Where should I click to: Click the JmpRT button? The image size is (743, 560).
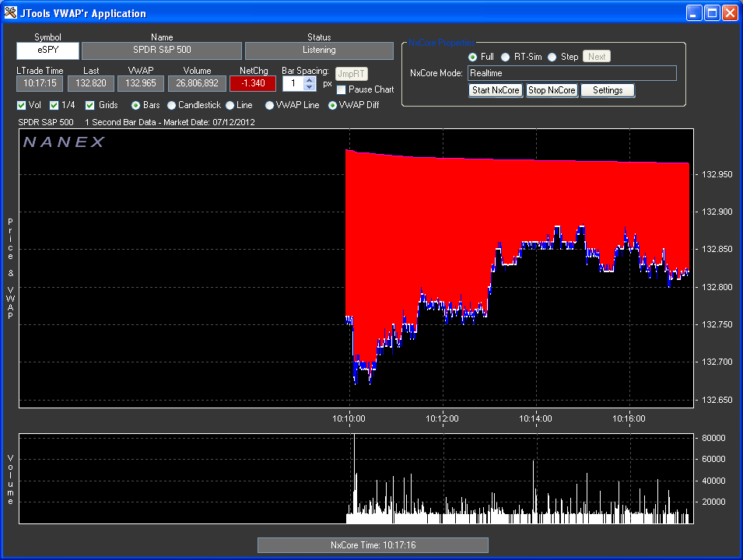tap(351, 72)
